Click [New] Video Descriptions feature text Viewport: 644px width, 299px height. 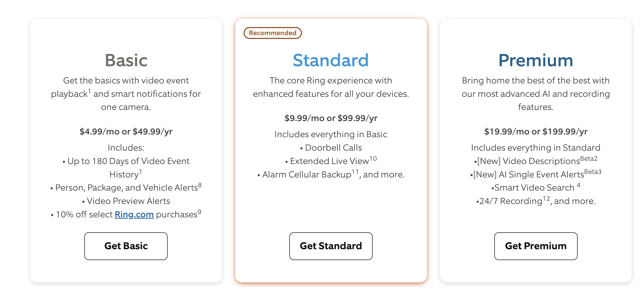(x=528, y=161)
